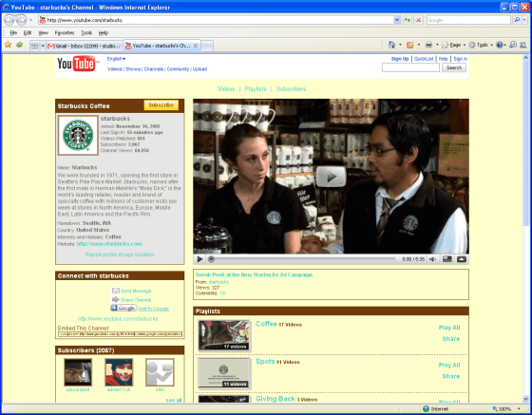Open the Sneak Peek at the New Starbucks Ad Campaign link
The height and width of the screenshot is (415, 532).
(x=254, y=274)
